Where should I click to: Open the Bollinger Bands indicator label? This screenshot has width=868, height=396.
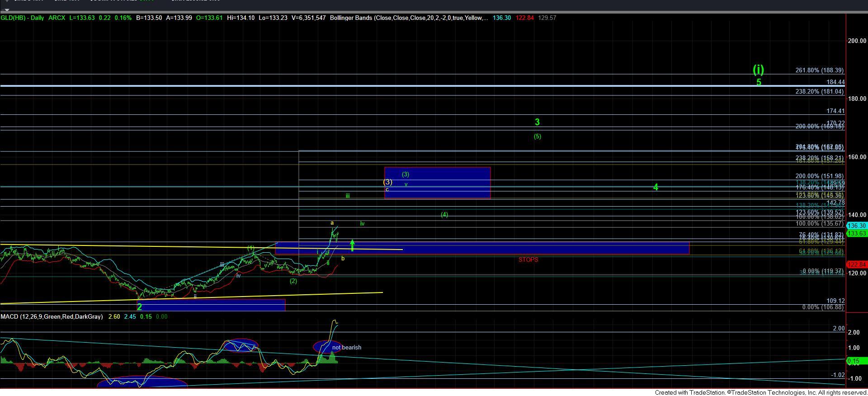409,18
